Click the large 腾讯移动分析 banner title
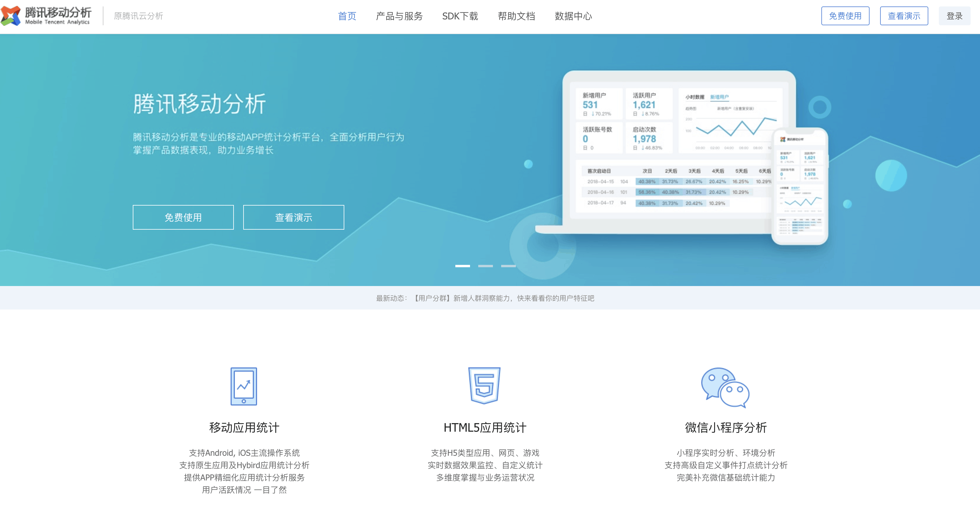Viewport: 980px width, 528px height. [x=199, y=104]
